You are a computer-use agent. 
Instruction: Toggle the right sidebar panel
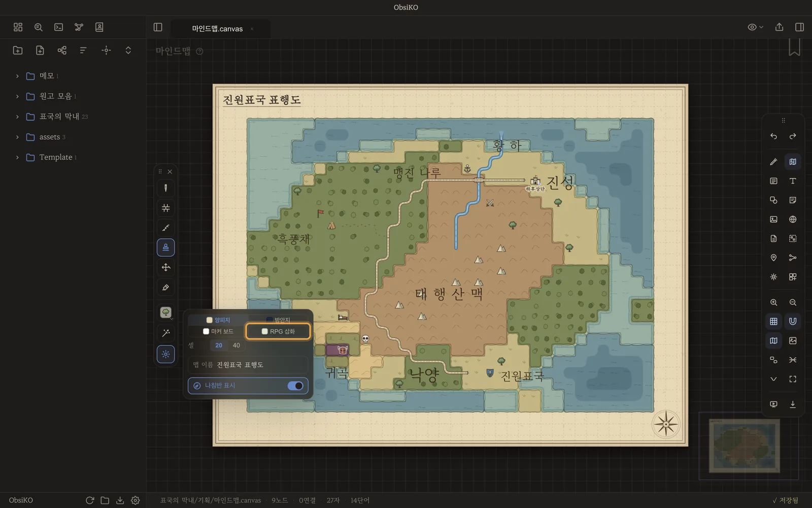(x=799, y=27)
